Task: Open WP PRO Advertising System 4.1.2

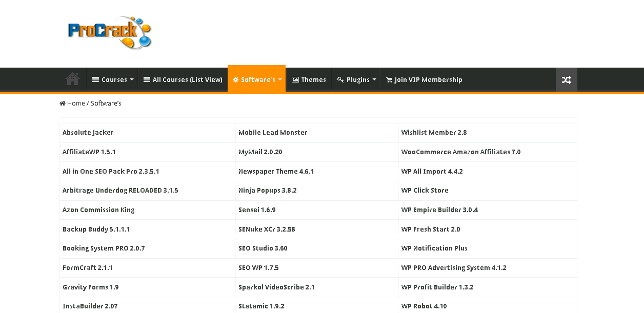Action: [454, 268]
